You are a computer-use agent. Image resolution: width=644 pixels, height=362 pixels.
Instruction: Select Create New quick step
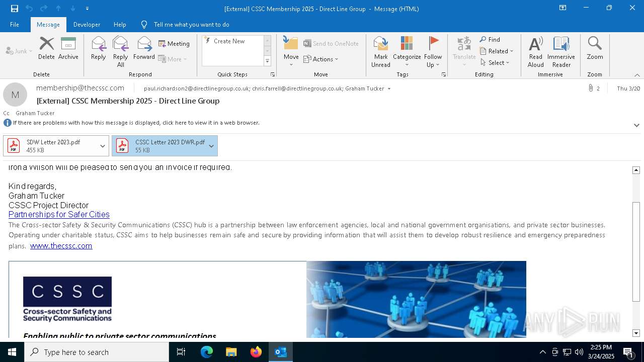pyautogui.click(x=229, y=41)
